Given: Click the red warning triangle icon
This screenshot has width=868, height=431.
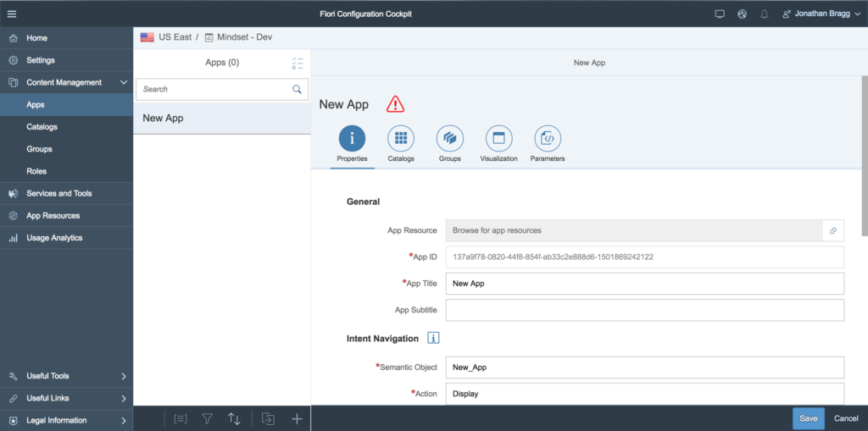Looking at the screenshot, I should (x=395, y=104).
